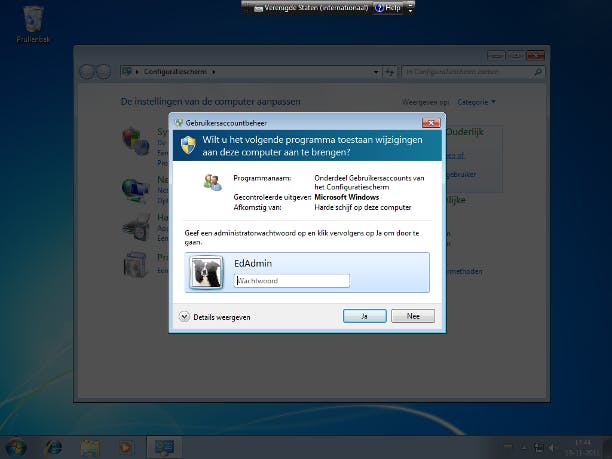
Task: Click the Microsoft Windows publisher text
Action: click(347, 197)
